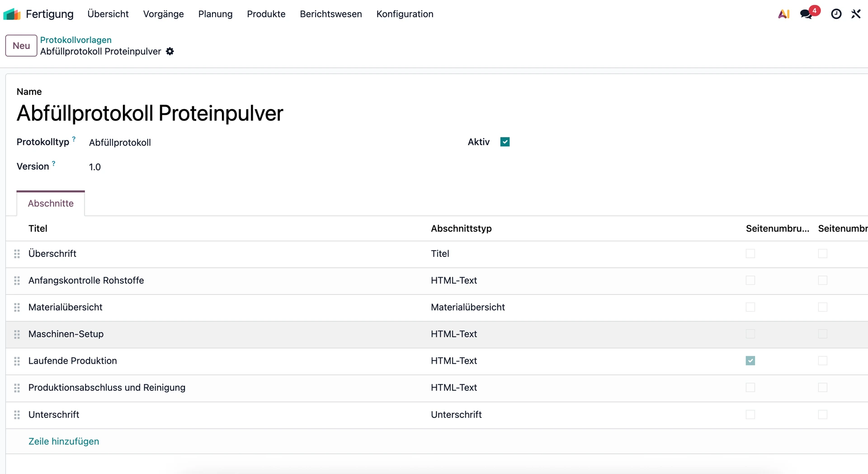Screen dimensions: 868x474
Task: Toggle first Seitenumbruch checkbox for Anfangskontrolle Rohstoffe
Action: (750, 280)
